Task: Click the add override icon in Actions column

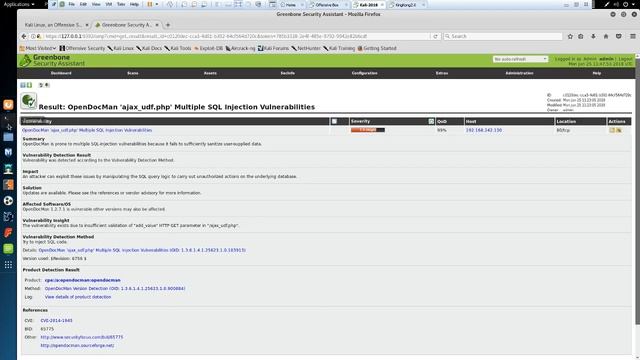Action: 619,130
